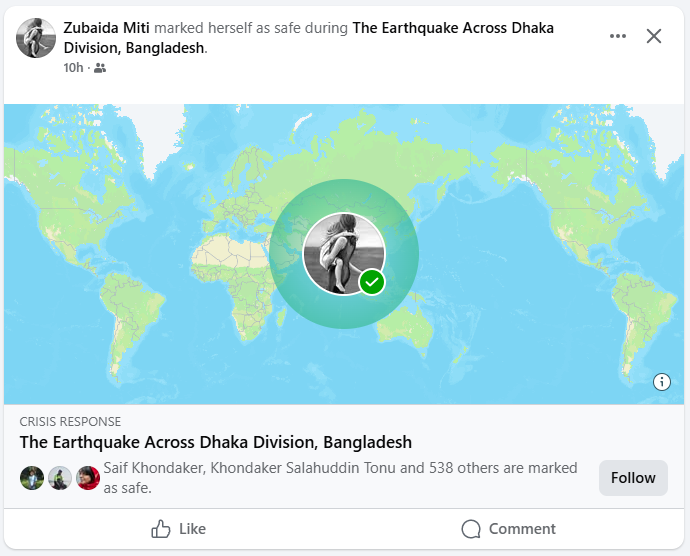The height and width of the screenshot is (556, 690).
Task: Click the third small avatar in safe list
Action: tap(88, 478)
